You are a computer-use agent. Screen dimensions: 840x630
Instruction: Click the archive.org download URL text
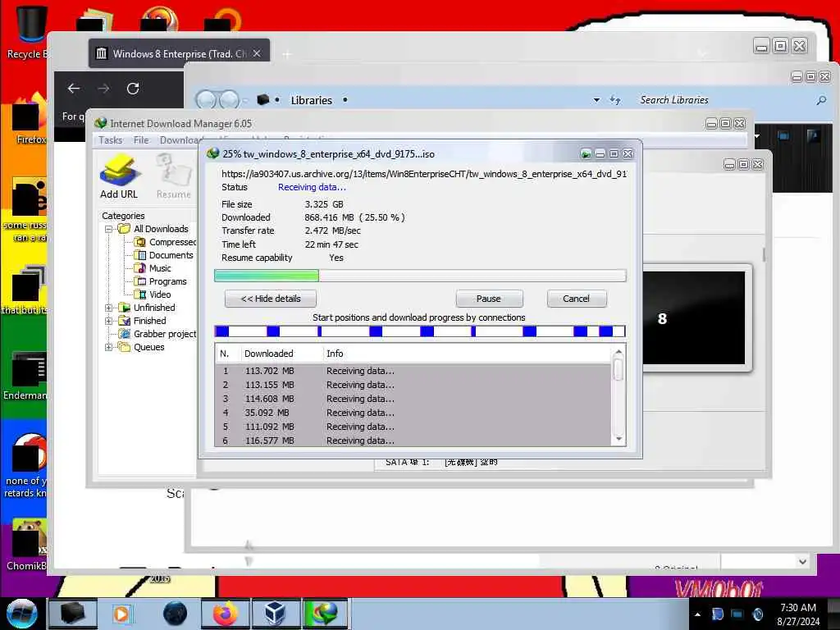(424, 174)
